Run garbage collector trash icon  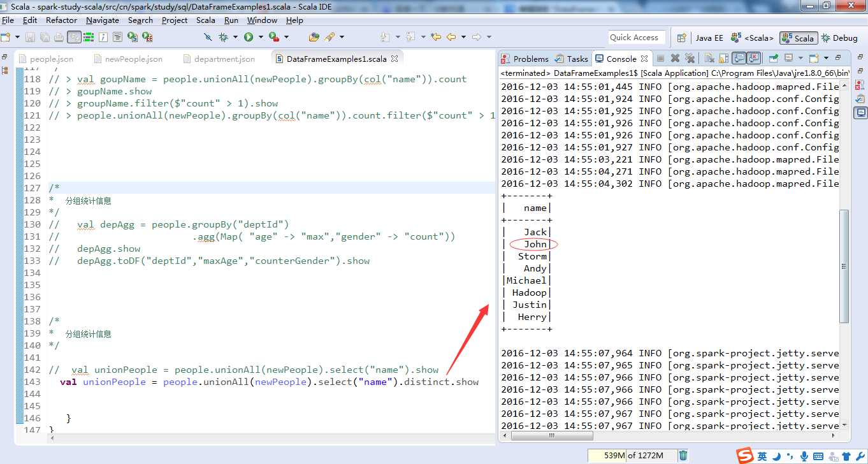683,455
